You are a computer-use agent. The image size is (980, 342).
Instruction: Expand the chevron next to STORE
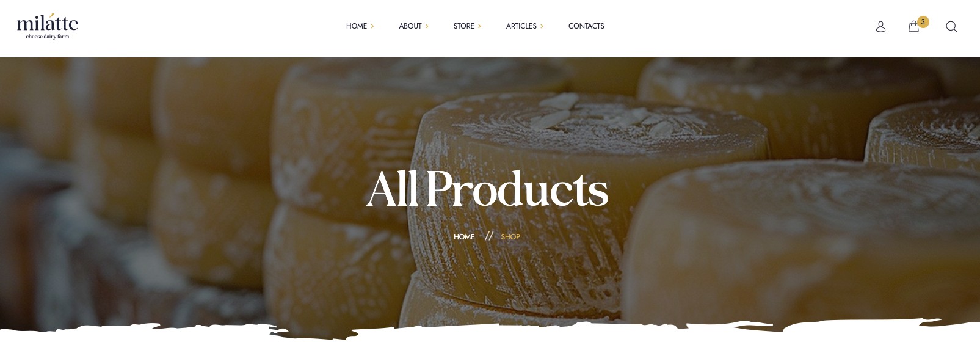(479, 26)
